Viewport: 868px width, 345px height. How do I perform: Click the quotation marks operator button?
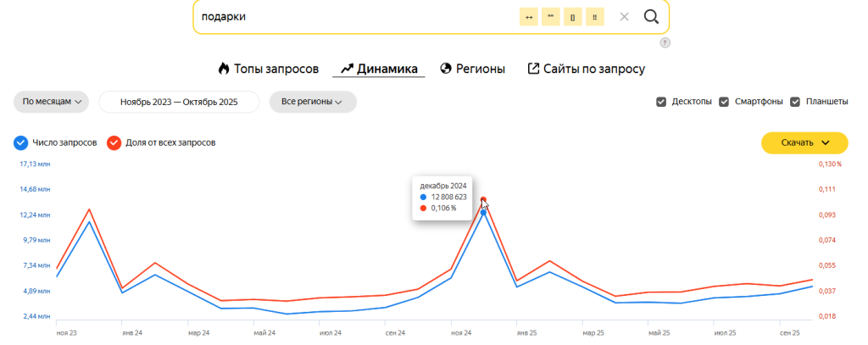(x=551, y=17)
